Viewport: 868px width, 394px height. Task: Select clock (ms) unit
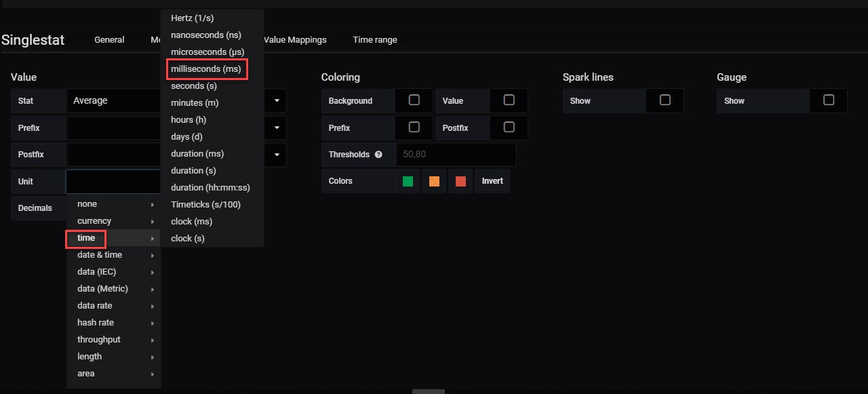tap(212, 222)
